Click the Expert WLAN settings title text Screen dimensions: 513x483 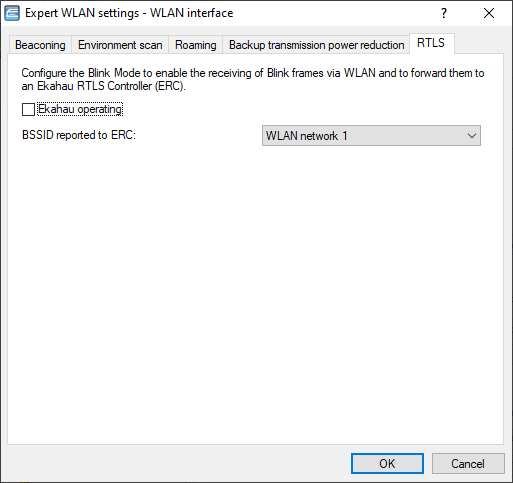129,13
